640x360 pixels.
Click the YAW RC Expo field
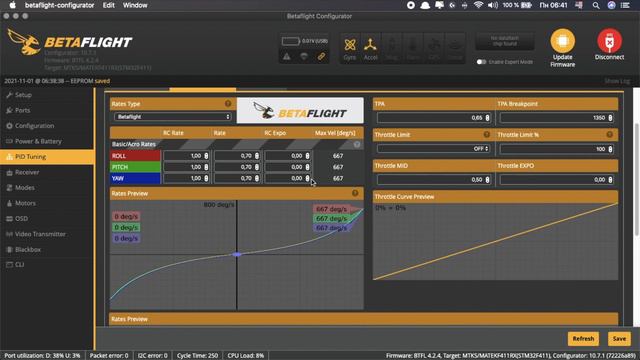tap(288, 178)
